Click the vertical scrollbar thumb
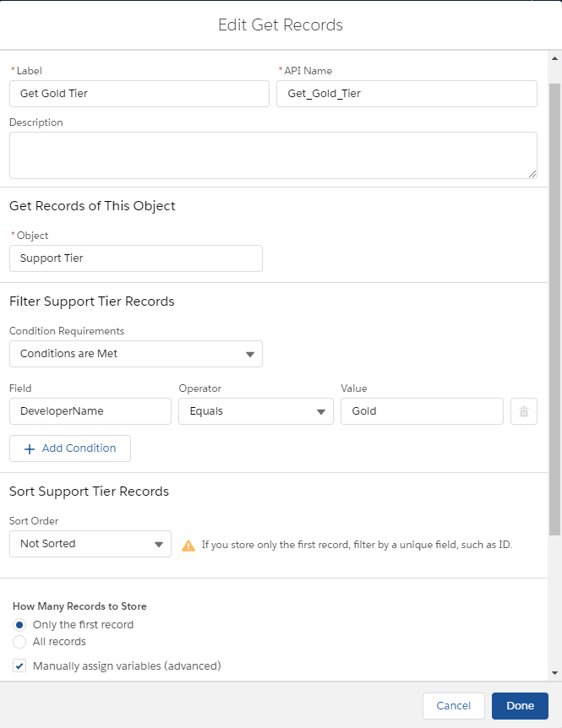The height and width of the screenshot is (728, 562). coord(554,308)
